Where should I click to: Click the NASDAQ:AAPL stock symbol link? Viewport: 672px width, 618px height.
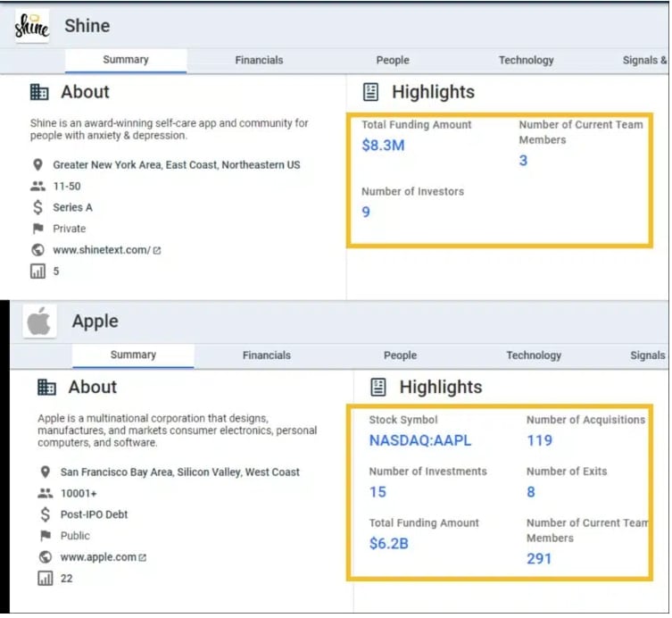[x=420, y=440]
